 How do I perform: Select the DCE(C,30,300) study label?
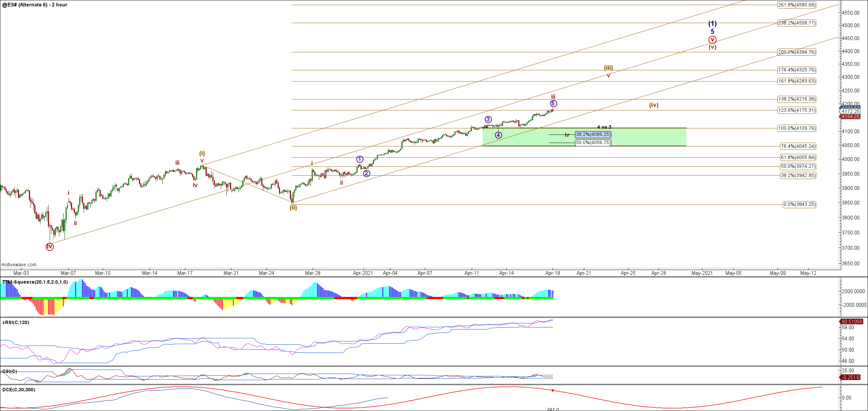[x=19, y=390]
